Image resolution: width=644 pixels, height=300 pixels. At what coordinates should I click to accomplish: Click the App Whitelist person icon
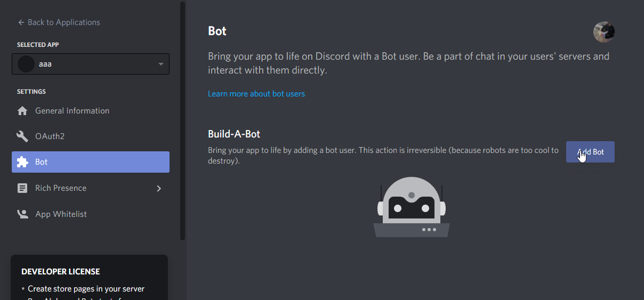pyautogui.click(x=22, y=214)
